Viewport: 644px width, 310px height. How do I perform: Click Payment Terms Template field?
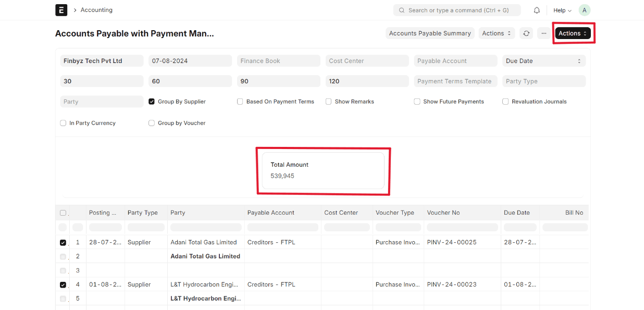click(456, 81)
